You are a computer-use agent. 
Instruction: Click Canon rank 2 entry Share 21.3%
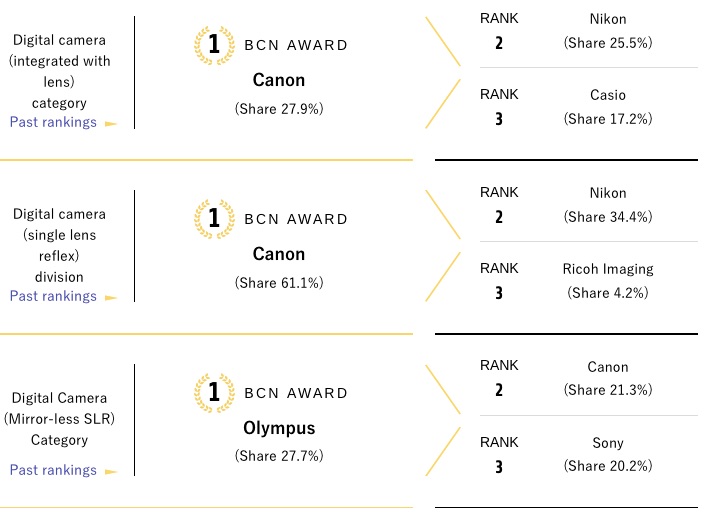tap(608, 378)
